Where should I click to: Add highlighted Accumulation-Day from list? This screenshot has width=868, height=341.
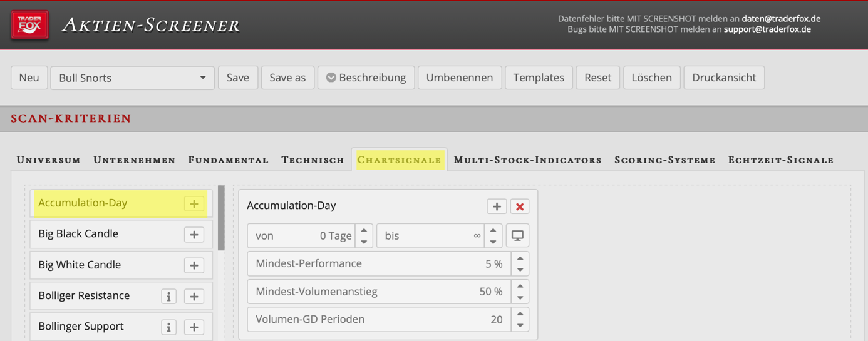[194, 203]
